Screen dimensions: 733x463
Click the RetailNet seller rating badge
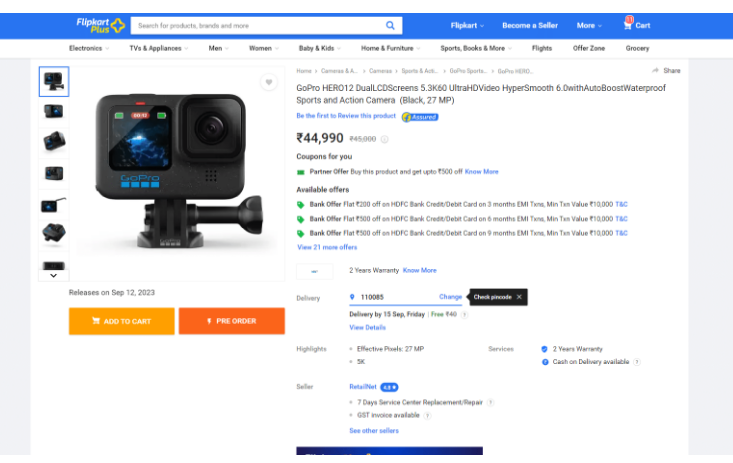click(x=389, y=387)
